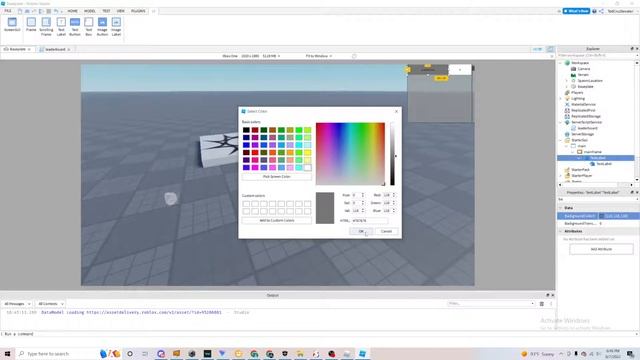The width and height of the screenshot is (640, 360).
Task: Click inside the hue-saturation color field
Action: (350, 154)
